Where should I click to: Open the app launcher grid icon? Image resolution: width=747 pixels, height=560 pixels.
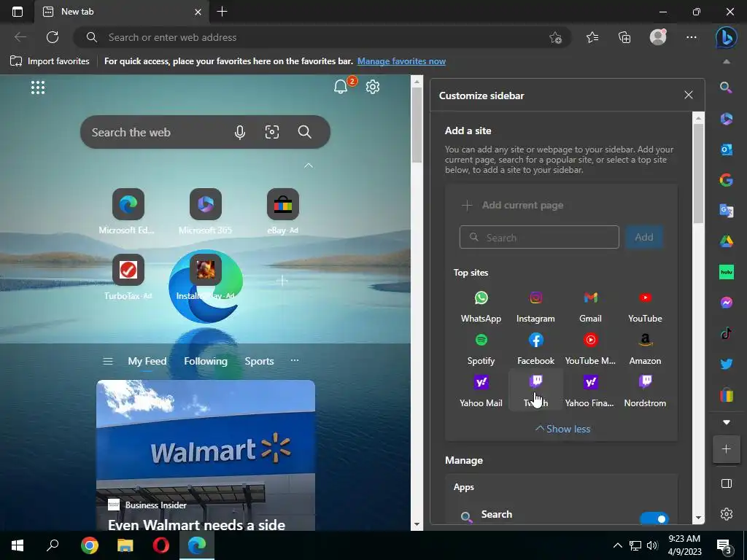pyautogui.click(x=38, y=87)
